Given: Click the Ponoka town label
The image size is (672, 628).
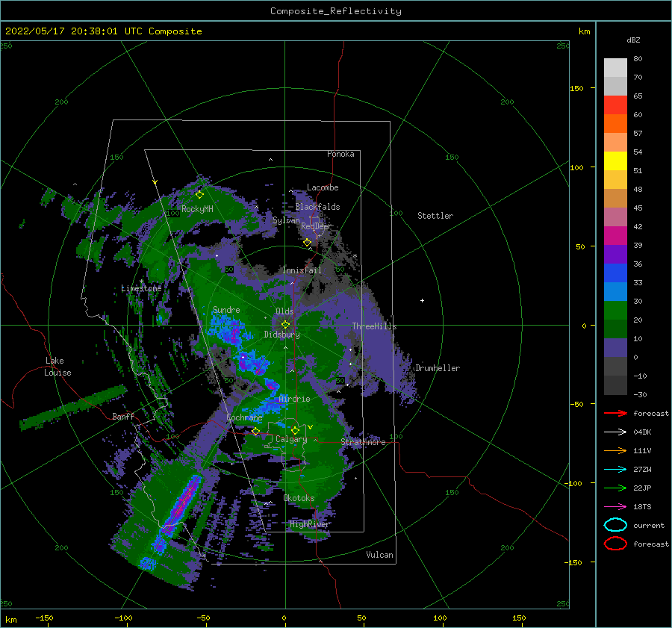Looking at the screenshot, I should click(x=340, y=154).
